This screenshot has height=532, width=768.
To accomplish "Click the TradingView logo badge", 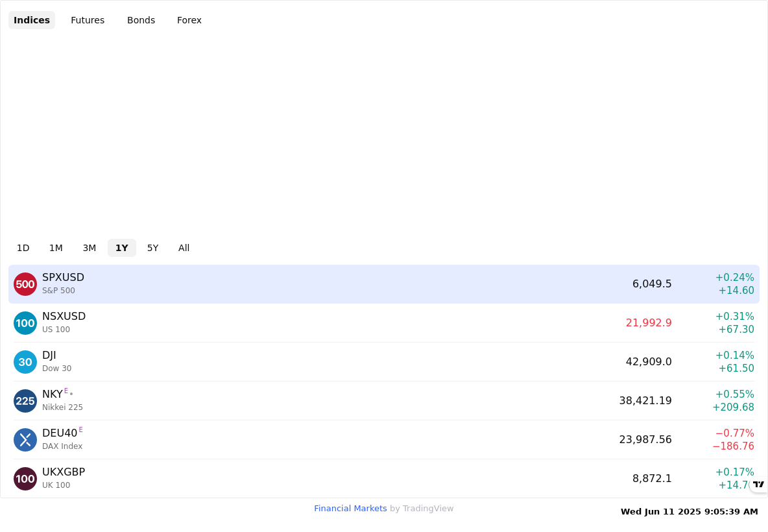I will pyautogui.click(x=759, y=484).
